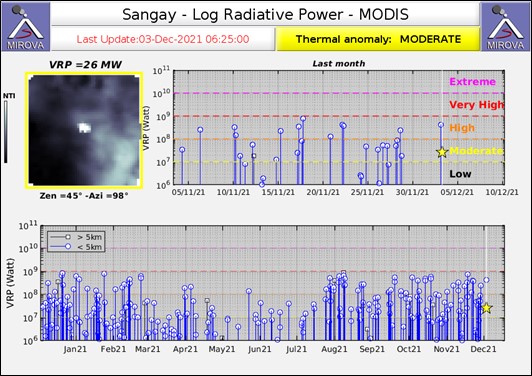The image size is (532, 376).
Task: Click the Extreme threshold label
Action: pyautogui.click(x=472, y=82)
